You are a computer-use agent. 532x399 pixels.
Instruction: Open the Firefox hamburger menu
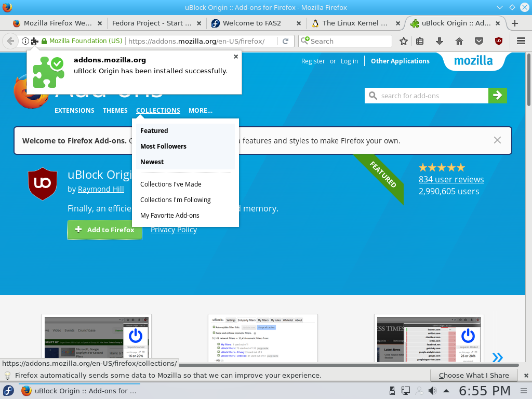pos(521,41)
